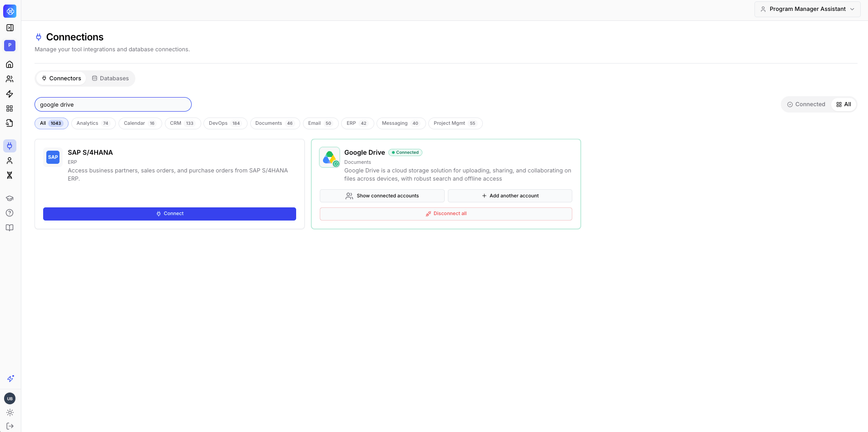The height and width of the screenshot is (432, 868).
Task: Open the document sync icon in sidebar
Action: click(x=10, y=123)
